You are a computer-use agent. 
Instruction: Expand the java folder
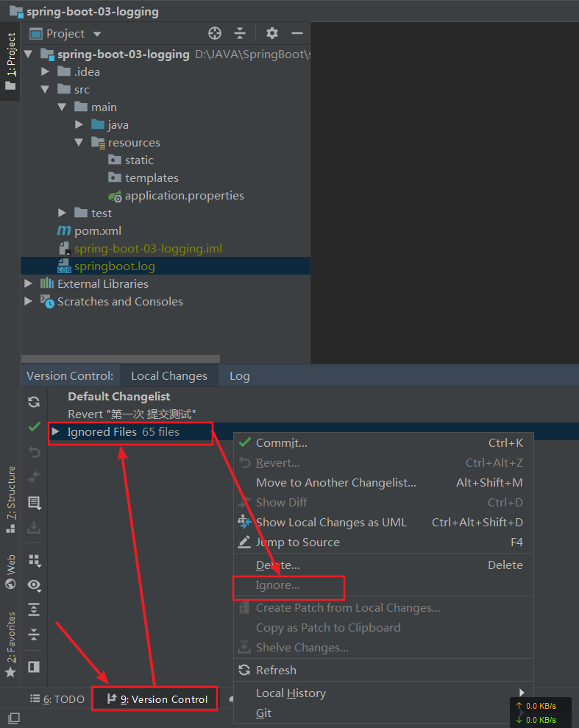[79, 124]
